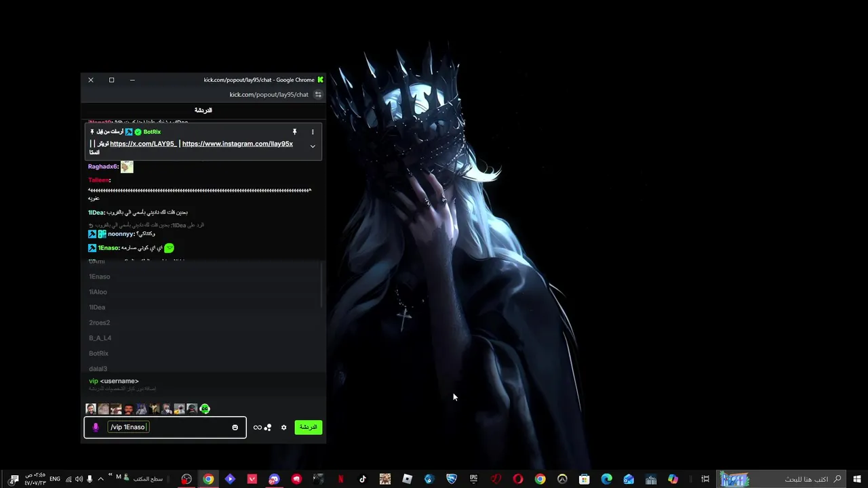Open the pinned message options menu
Screen dimensions: 868x488
coord(313,131)
